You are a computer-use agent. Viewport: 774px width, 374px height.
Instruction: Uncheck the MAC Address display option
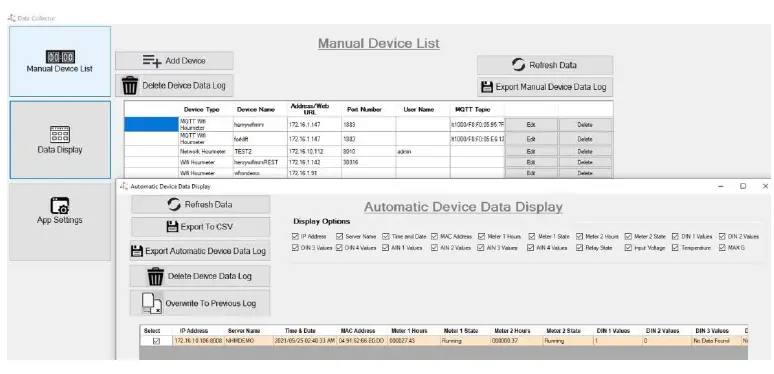pyautogui.click(x=434, y=236)
